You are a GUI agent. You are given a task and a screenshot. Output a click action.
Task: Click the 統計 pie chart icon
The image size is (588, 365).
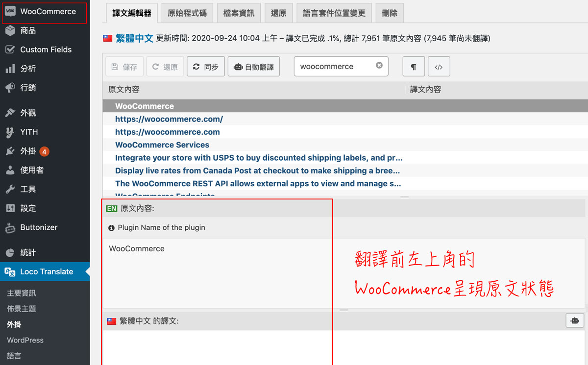[10, 252]
